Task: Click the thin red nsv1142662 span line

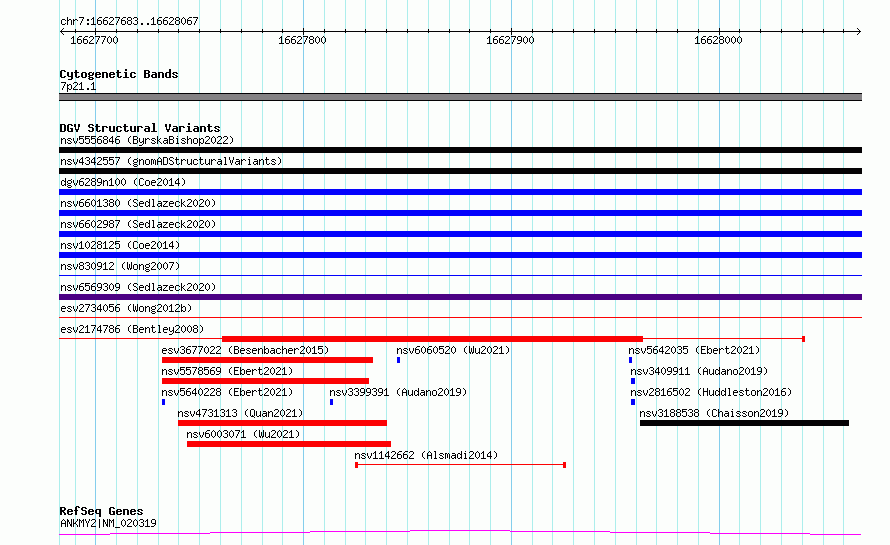Action: click(460, 465)
